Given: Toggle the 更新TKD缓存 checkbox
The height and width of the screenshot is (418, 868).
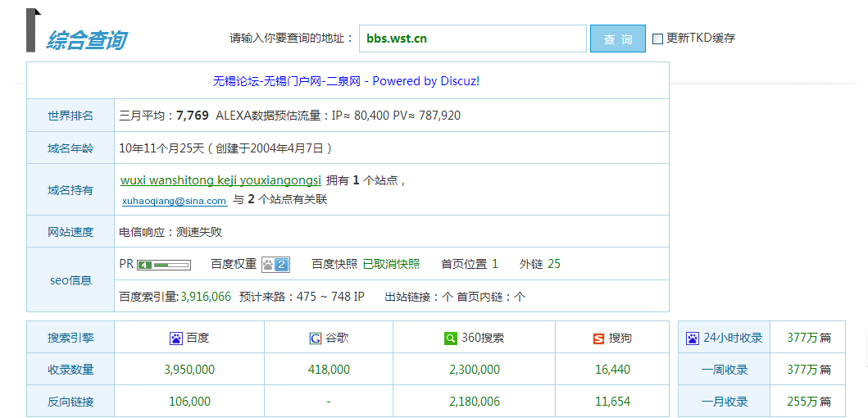Looking at the screenshot, I should point(657,39).
